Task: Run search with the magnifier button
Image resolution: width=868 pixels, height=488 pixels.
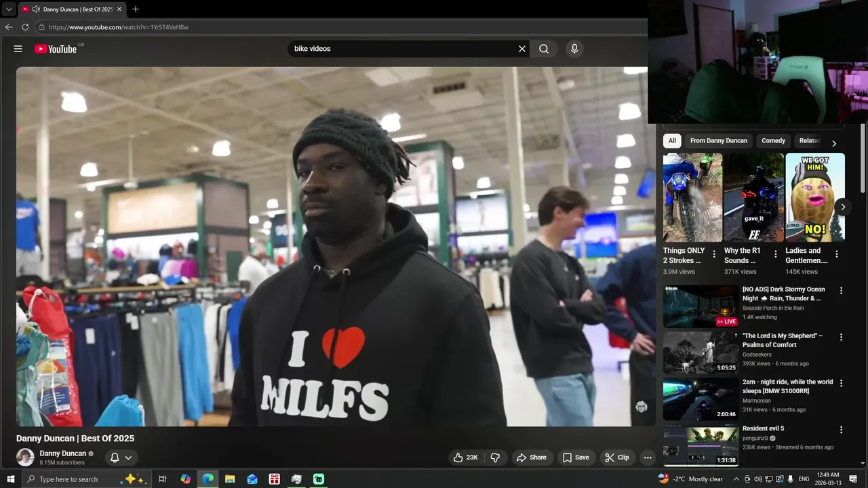Action: tap(544, 49)
